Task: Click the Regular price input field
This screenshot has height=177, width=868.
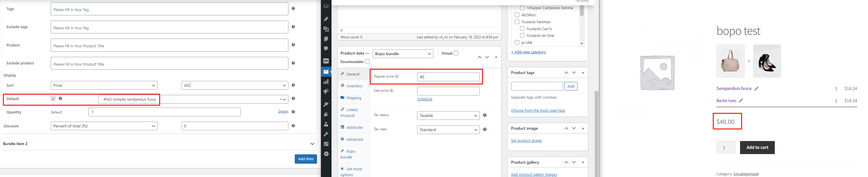Action: tap(448, 77)
